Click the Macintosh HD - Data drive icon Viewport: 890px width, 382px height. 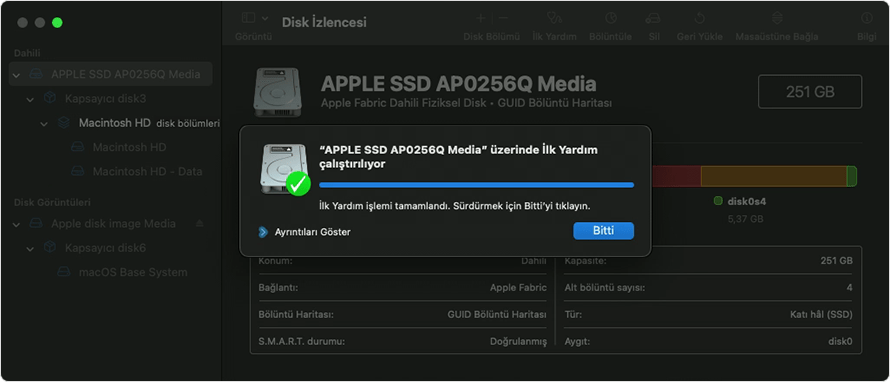click(77, 171)
